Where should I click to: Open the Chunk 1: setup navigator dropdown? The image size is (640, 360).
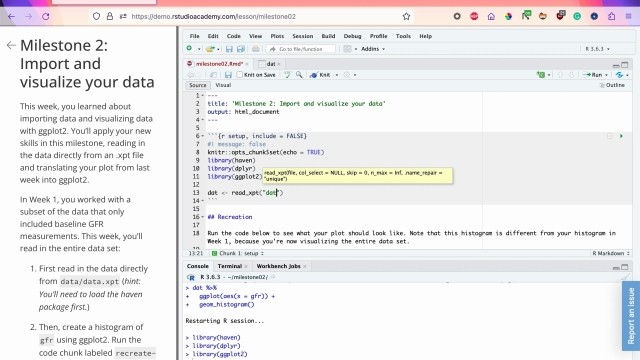[239, 253]
